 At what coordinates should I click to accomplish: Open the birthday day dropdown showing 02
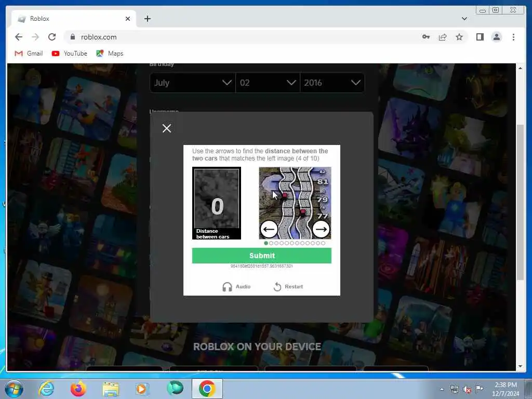click(268, 83)
